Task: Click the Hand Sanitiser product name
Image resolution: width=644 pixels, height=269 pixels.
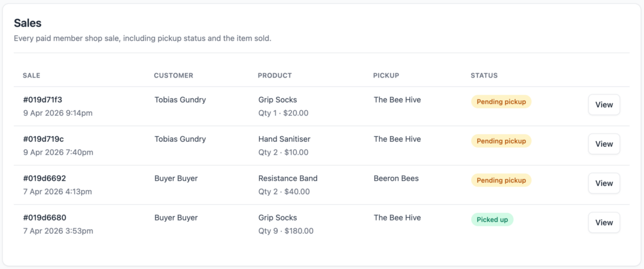Action: 284,139
